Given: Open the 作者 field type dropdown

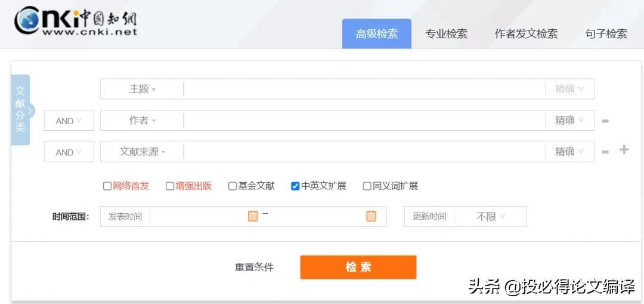Looking at the screenshot, I should pos(142,121).
